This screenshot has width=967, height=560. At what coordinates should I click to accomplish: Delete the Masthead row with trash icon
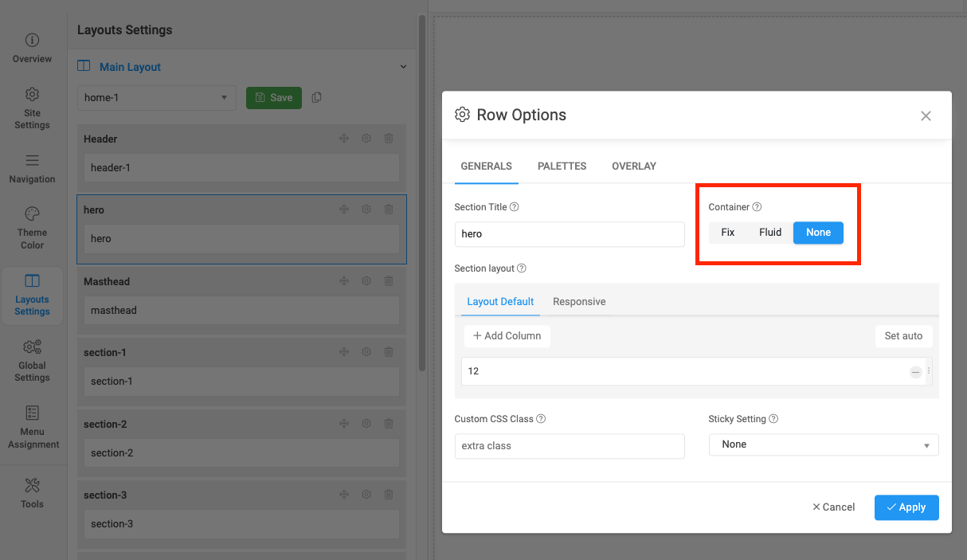point(389,281)
